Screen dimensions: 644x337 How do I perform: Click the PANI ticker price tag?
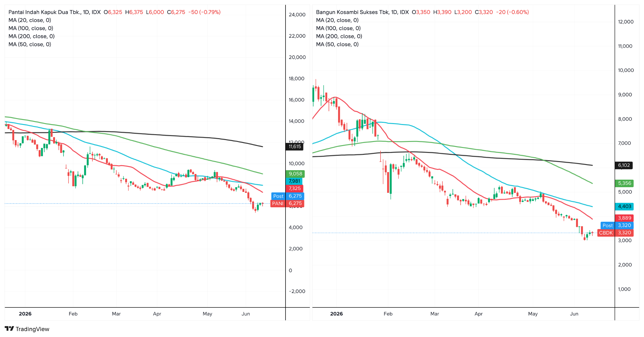(x=287, y=204)
